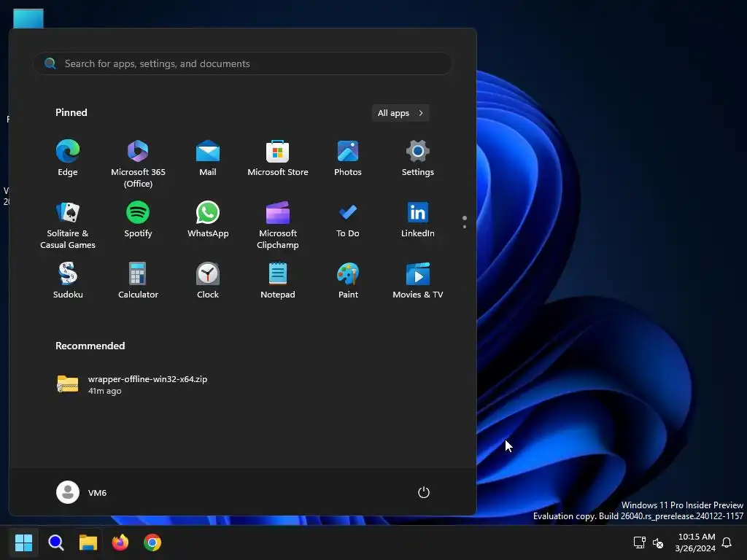Open taskbar Search
This screenshot has height=560, width=747.
pyautogui.click(x=55, y=542)
